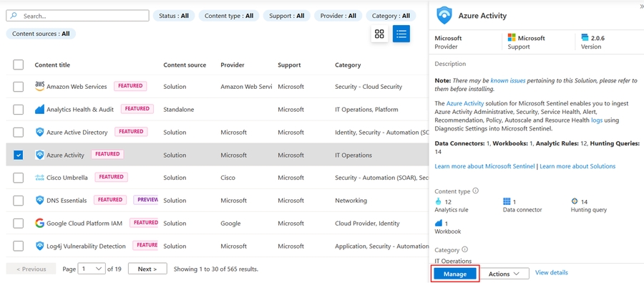This screenshot has height=283, width=644.
Task: Check the Amazon Web Services row checkbox
Action: [x=18, y=87]
